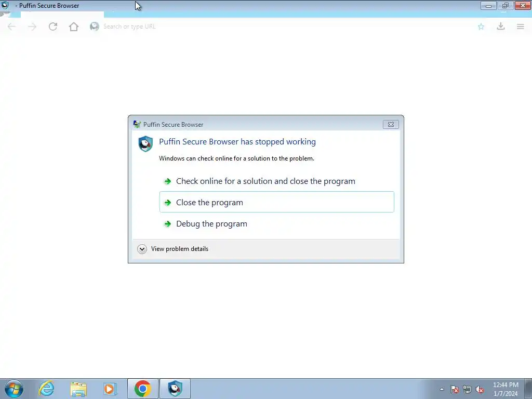Open Windows Media Player from the taskbar
The image size is (532, 399).
pos(110,389)
